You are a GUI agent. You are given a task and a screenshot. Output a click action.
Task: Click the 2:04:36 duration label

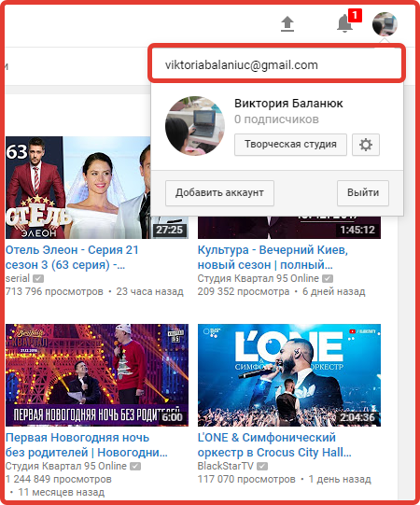point(357,417)
